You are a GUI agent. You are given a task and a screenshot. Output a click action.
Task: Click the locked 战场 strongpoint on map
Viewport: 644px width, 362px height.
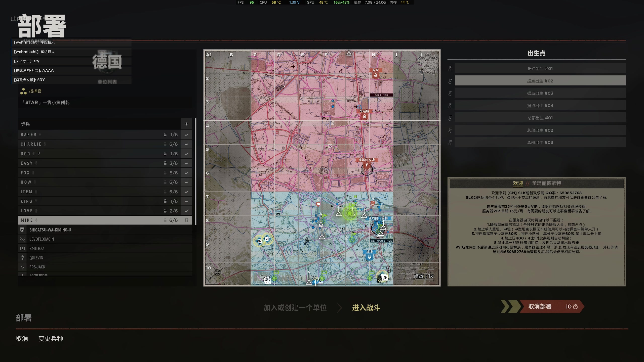click(x=369, y=257)
